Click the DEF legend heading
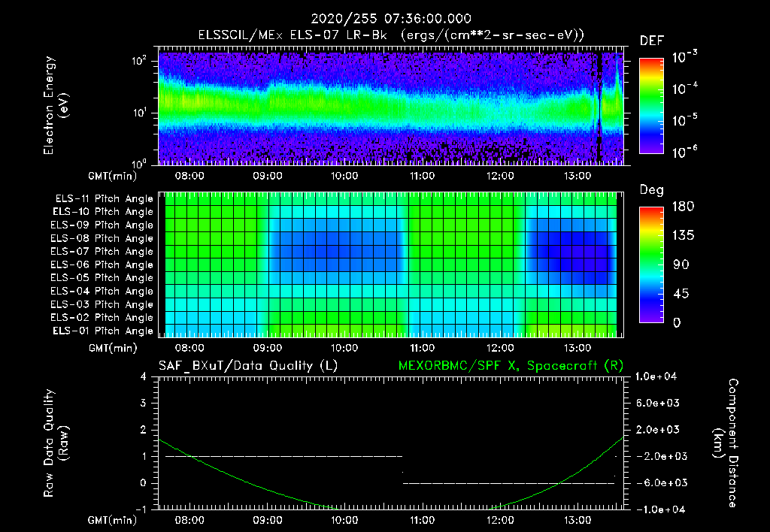 (x=652, y=41)
